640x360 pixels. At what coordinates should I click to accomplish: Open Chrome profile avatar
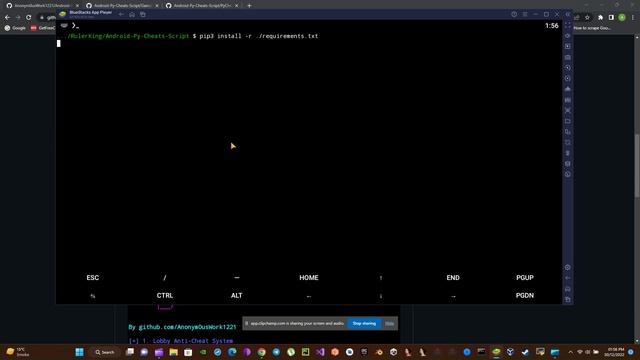point(622,17)
